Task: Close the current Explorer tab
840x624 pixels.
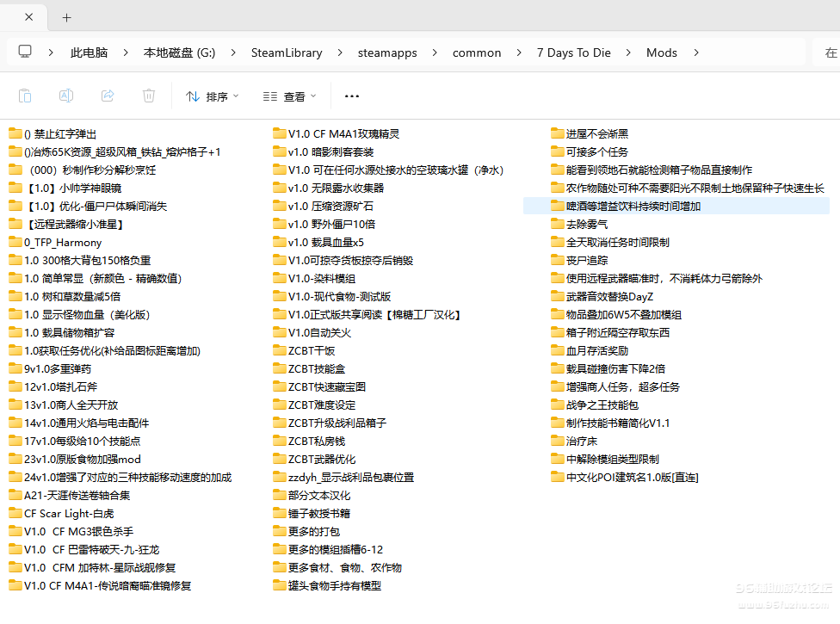Action: coord(28,17)
